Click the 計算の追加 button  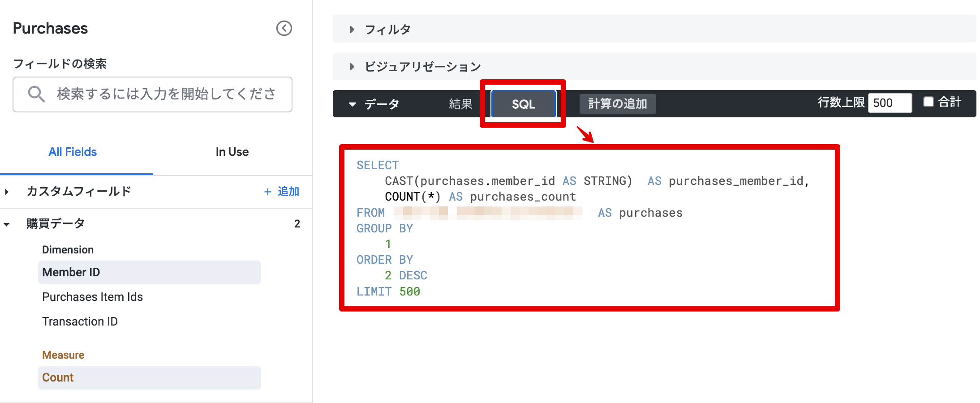click(617, 104)
